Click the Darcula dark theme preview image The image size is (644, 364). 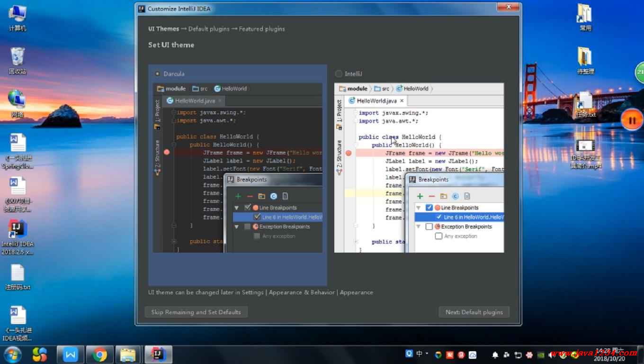(x=238, y=168)
